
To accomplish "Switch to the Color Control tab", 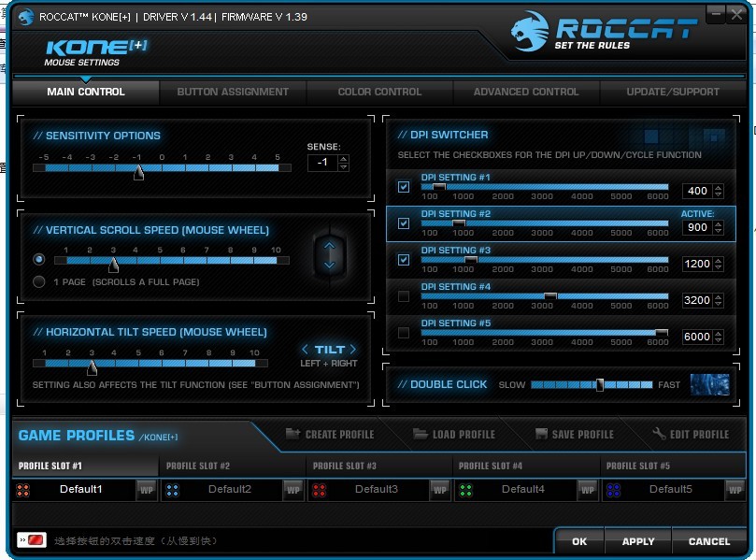I will [x=379, y=93].
